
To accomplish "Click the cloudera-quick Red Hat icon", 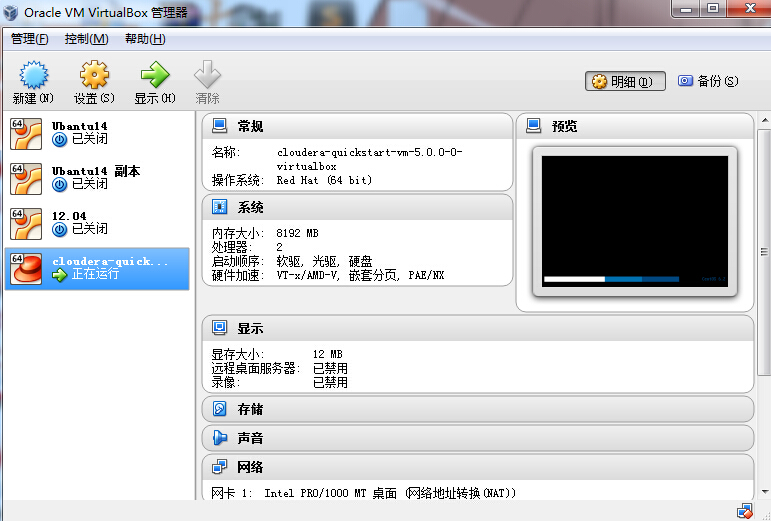I will [26, 269].
